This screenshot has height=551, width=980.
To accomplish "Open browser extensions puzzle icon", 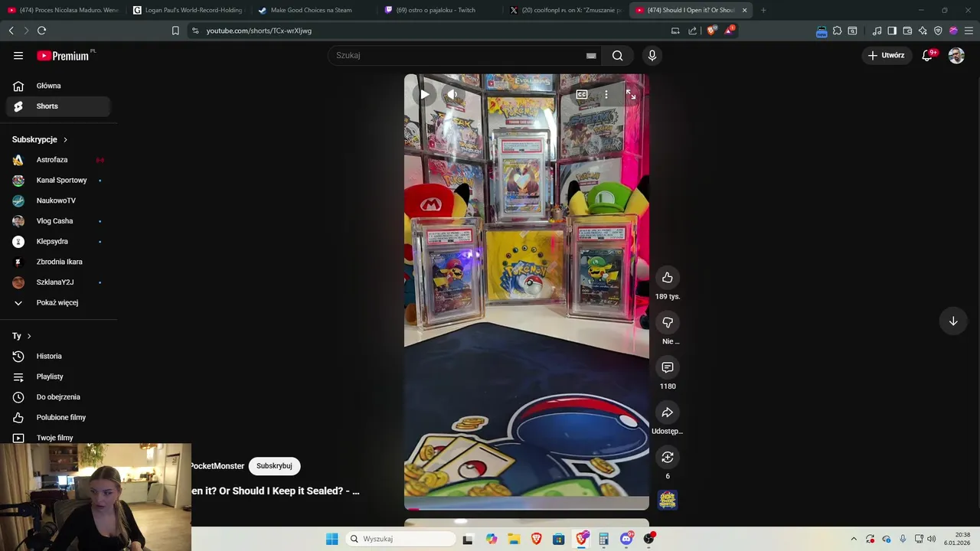I will pos(837,31).
